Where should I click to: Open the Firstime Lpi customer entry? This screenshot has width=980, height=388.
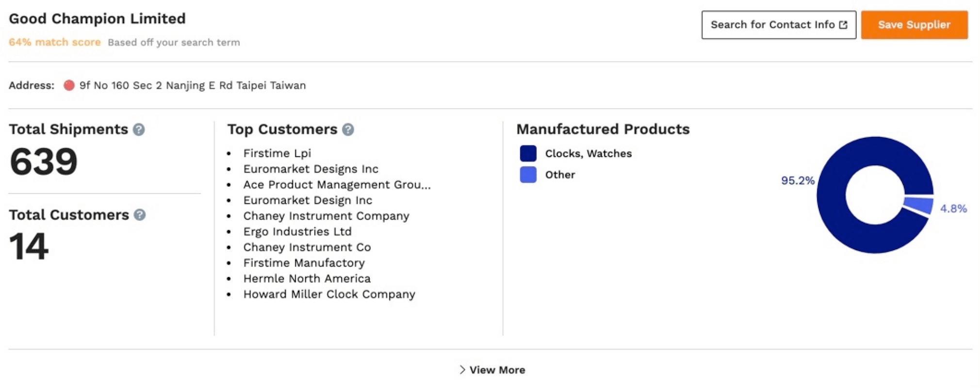pyautogui.click(x=277, y=153)
